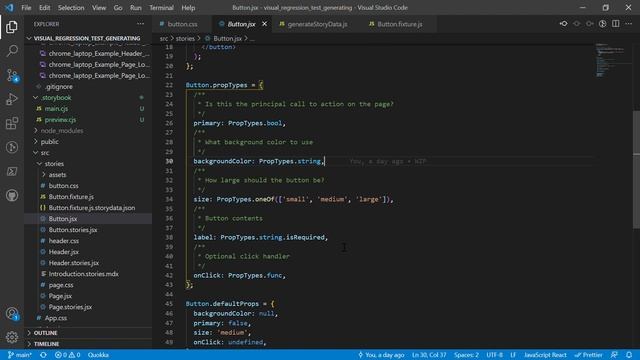Open notifications bell in status bar
This screenshot has height=360, width=640.
pyautogui.click(x=629, y=355)
